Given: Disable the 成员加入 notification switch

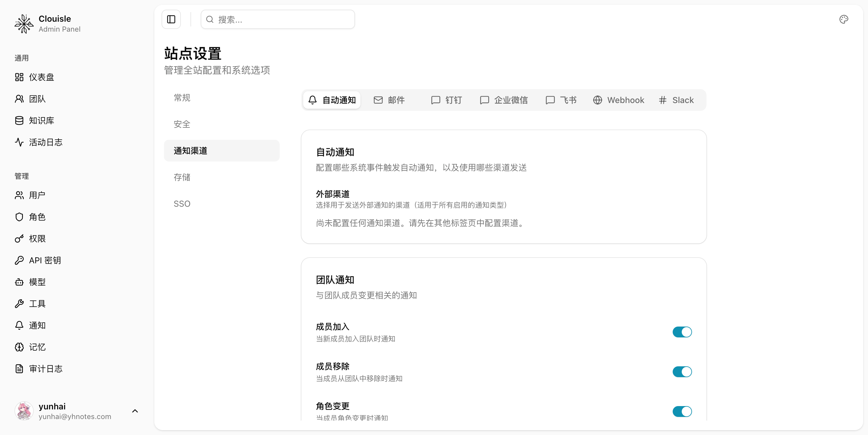Looking at the screenshot, I should (x=682, y=332).
